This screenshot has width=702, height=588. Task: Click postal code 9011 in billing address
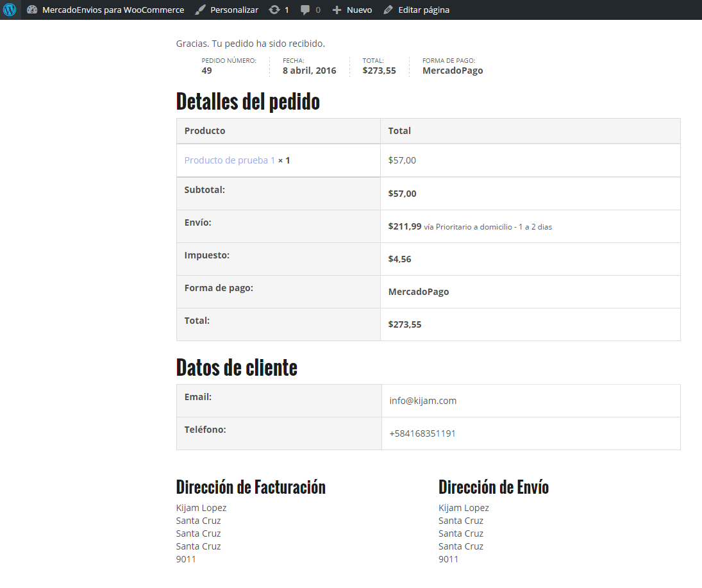(186, 559)
